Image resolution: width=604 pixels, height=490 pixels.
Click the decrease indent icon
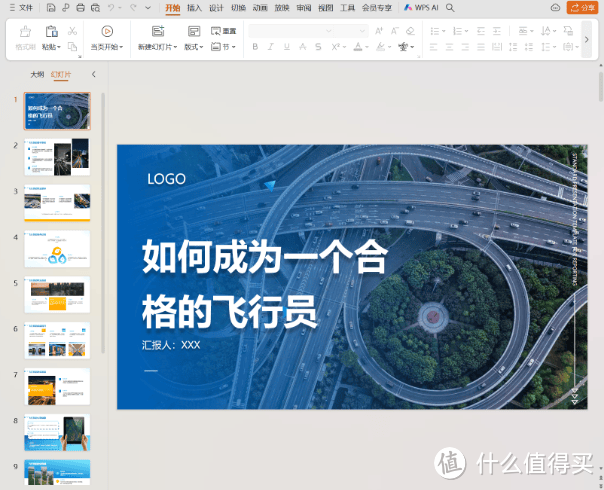tap(481, 31)
